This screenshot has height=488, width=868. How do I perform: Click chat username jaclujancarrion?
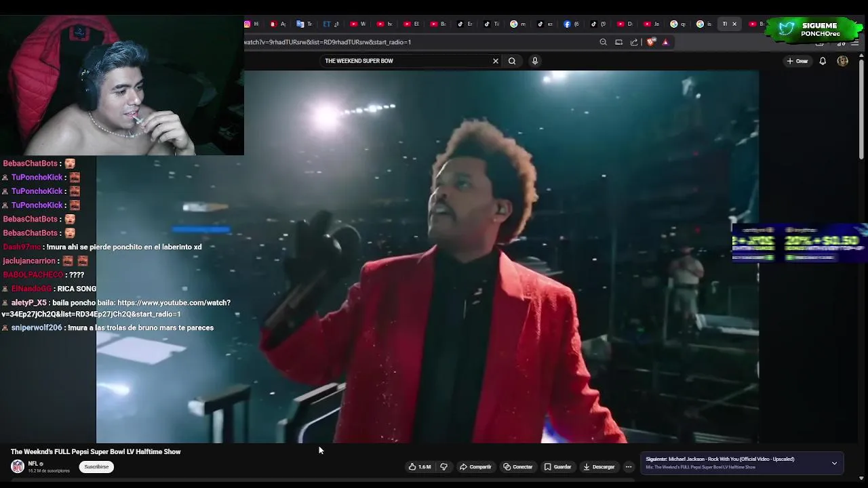click(30, 261)
